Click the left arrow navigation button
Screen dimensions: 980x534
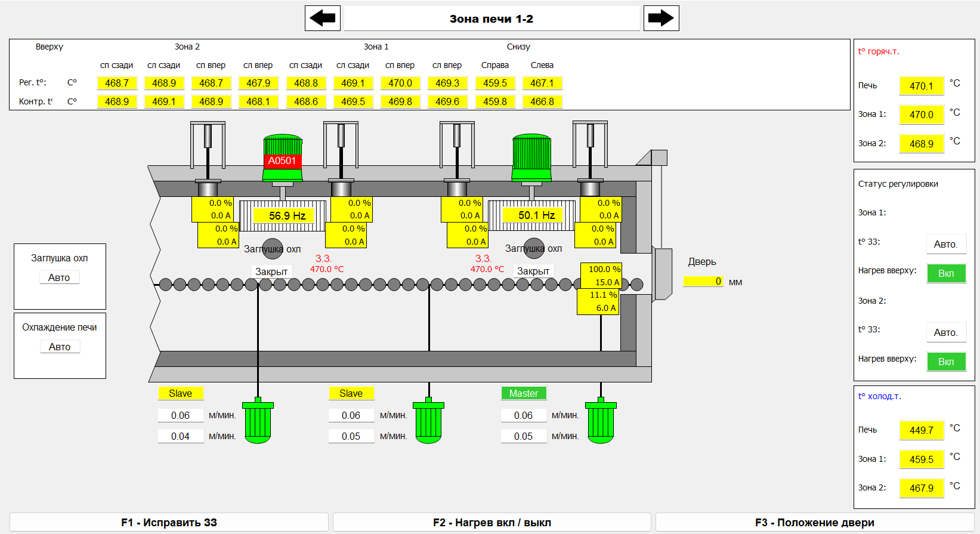tap(323, 18)
